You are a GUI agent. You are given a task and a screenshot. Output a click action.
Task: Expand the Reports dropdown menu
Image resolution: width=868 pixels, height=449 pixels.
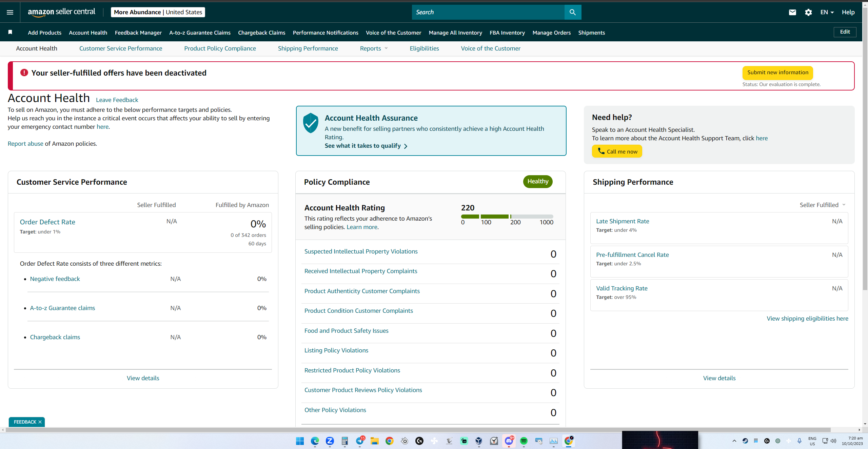pyautogui.click(x=374, y=48)
